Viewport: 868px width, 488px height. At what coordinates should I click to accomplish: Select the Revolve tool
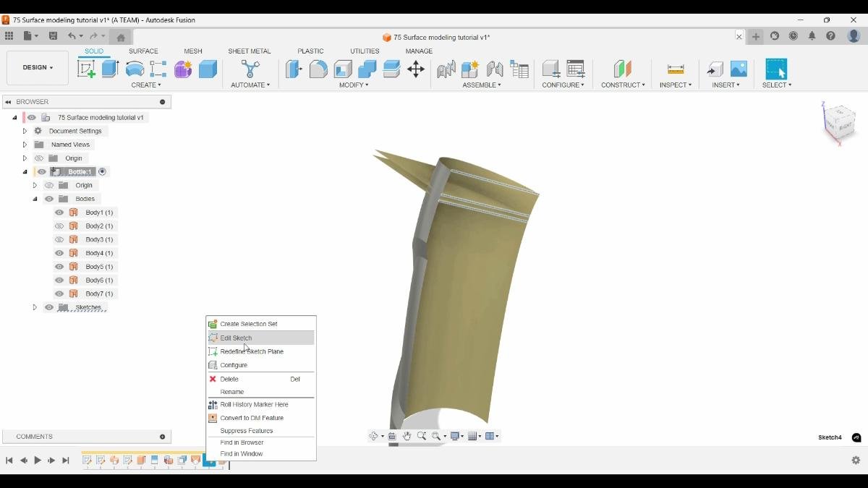(x=135, y=69)
